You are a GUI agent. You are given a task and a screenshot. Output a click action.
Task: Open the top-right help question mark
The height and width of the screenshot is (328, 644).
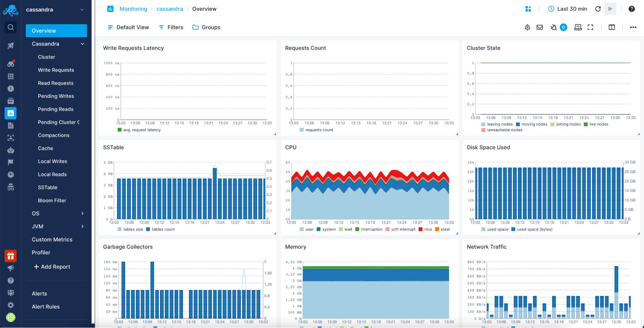(632, 9)
